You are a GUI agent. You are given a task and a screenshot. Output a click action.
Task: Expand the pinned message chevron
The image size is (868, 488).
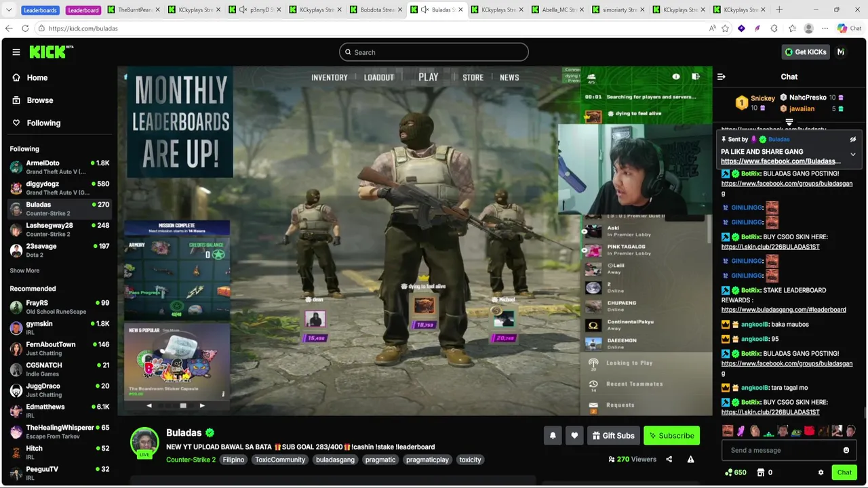(853, 155)
